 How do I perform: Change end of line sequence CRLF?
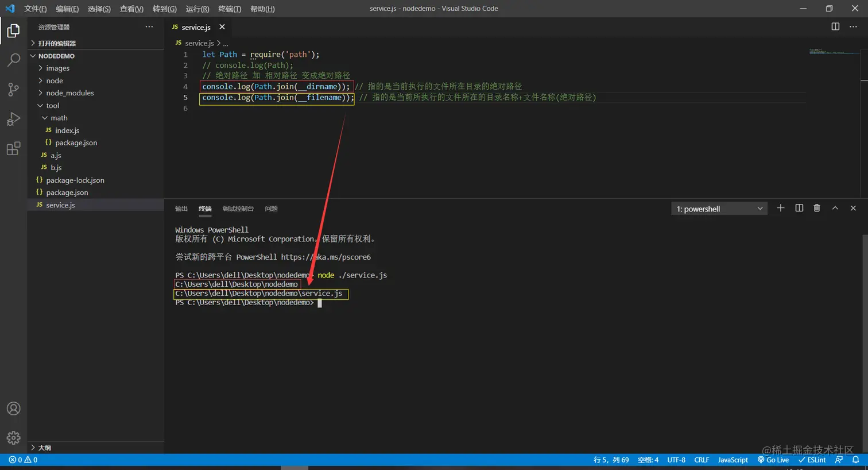[702, 460]
